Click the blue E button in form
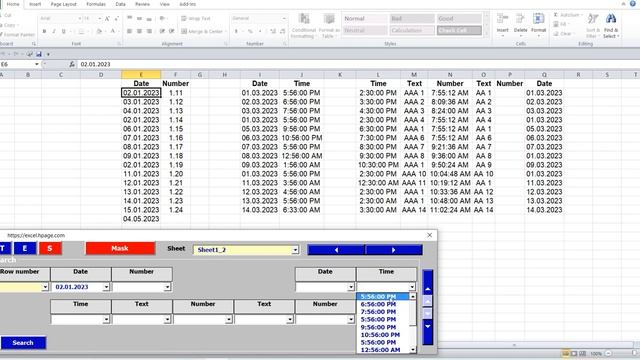Image resolution: width=640 pixels, height=360 pixels. [25, 248]
